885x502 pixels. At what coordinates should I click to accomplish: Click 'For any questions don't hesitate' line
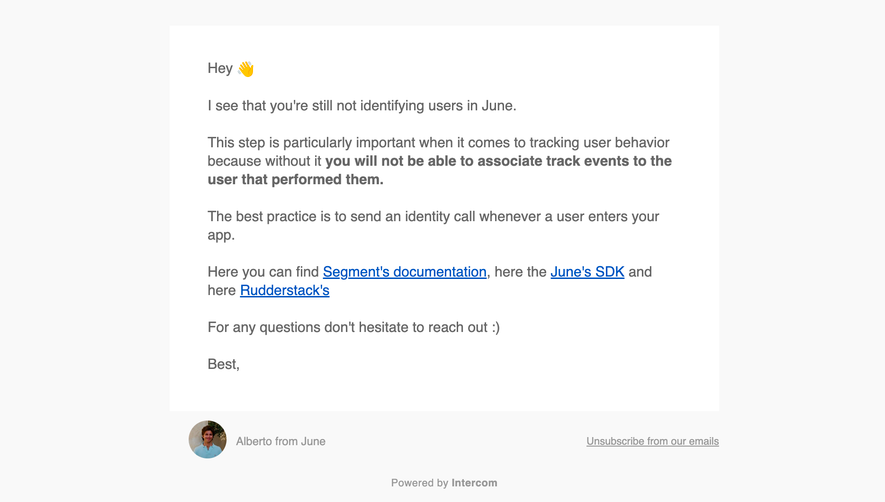pyautogui.click(x=353, y=328)
